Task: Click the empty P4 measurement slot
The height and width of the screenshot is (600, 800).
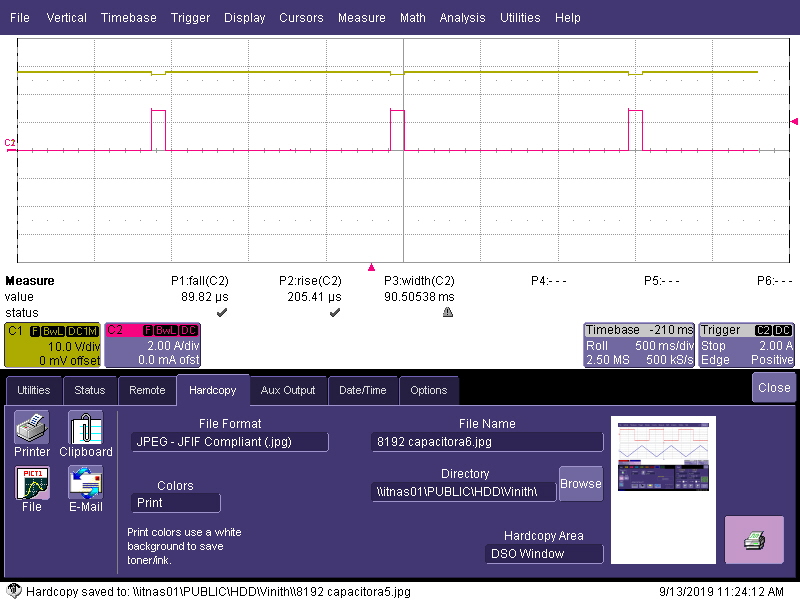Action: click(x=548, y=281)
